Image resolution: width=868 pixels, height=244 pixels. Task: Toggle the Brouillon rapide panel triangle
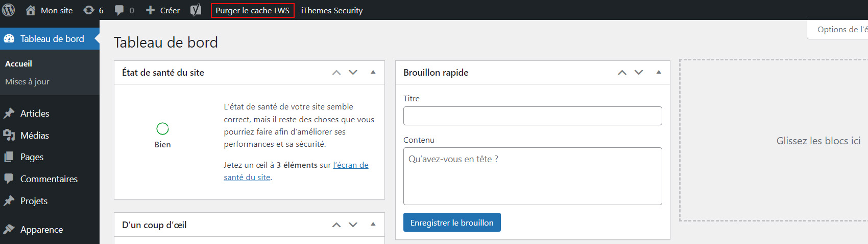point(659,72)
